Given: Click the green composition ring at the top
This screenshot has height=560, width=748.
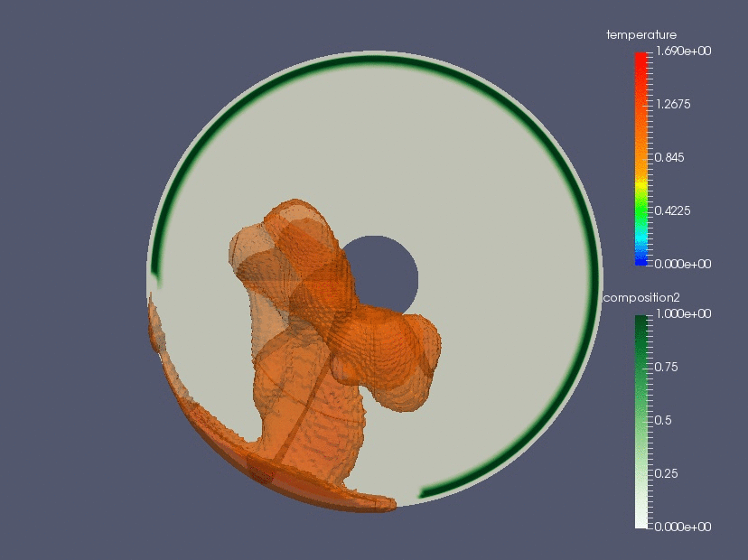Looking at the screenshot, I should click(x=375, y=59).
